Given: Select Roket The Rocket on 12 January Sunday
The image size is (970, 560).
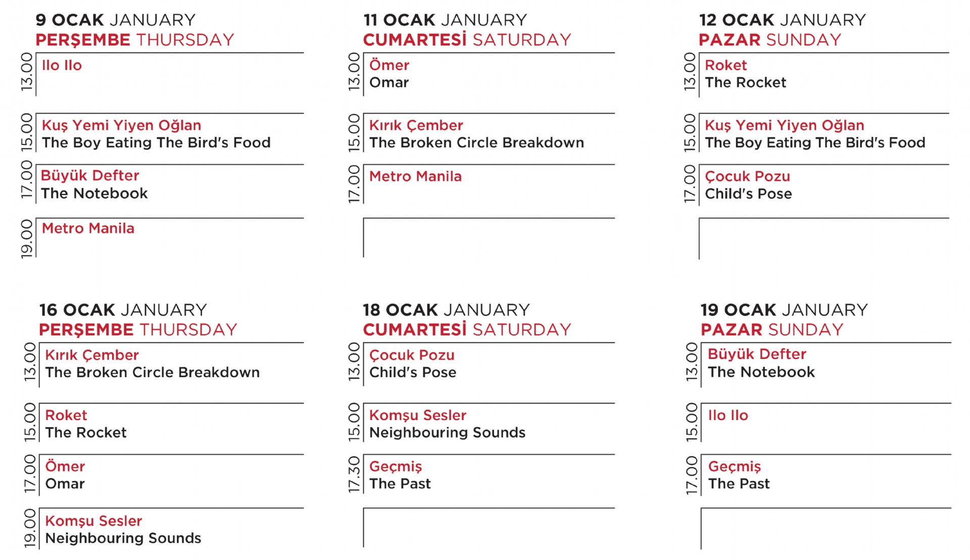Looking at the screenshot, I should pos(745,74).
